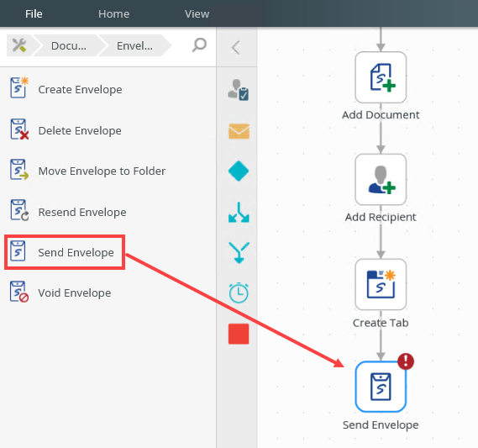Viewport: 478px width, 448px height.
Task: Click the toolbox root wrench breadcrumb
Action: pyautogui.click(x=19, y=45)
